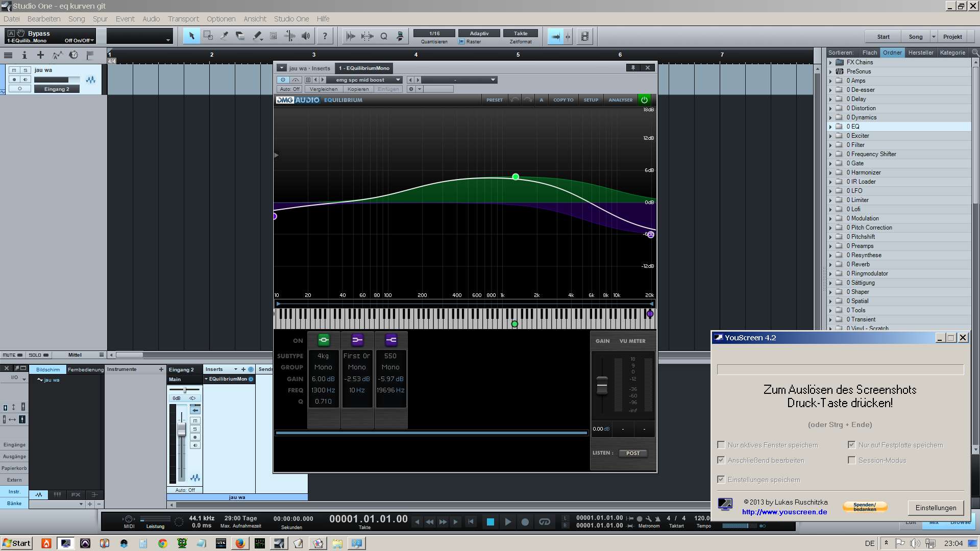Click the Equilibrium output gain fader
Viewport: 980px width, 551px height.
(x=602, y=386)
